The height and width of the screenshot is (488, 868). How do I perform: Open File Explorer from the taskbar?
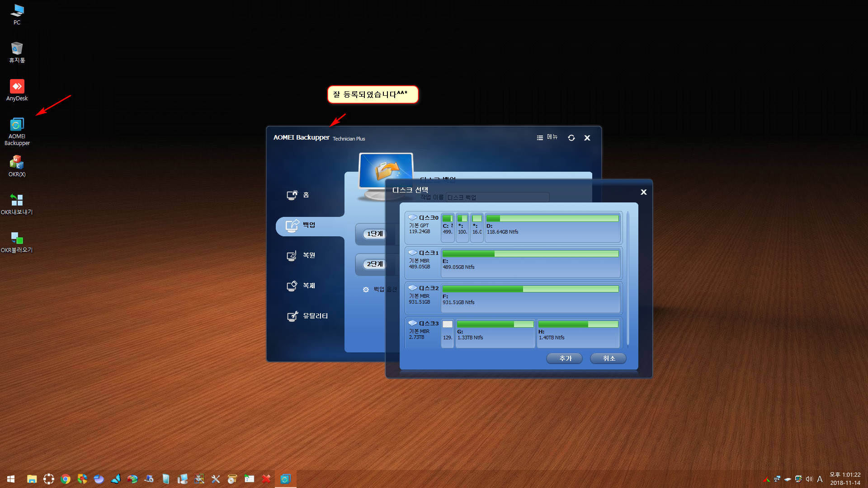[32, 479]
